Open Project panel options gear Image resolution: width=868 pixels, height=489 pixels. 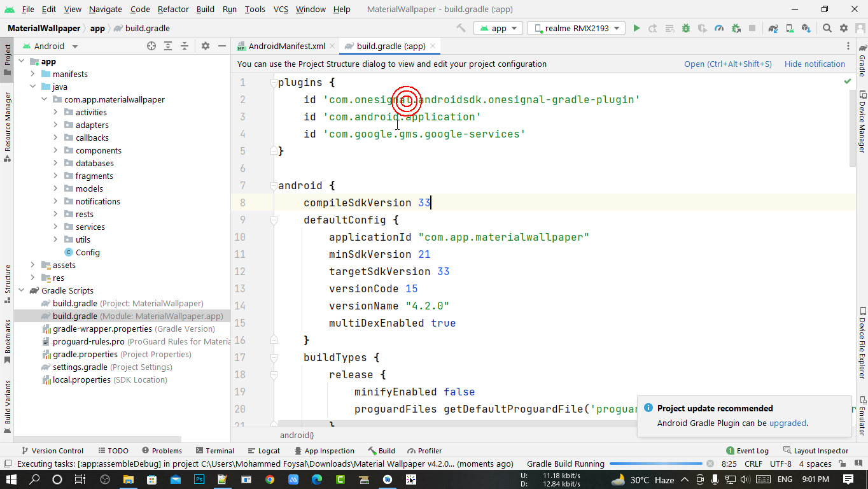(205, 46)
